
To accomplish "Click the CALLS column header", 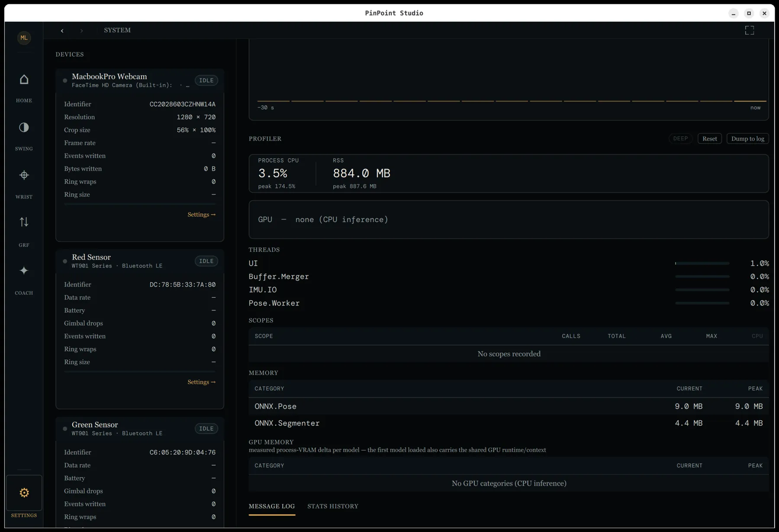I will point(571,336).
